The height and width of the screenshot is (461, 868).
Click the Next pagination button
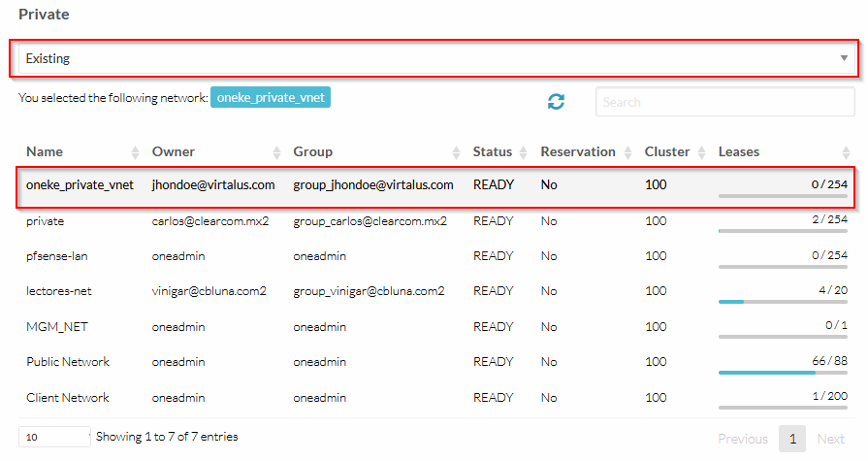pos(830,440)
